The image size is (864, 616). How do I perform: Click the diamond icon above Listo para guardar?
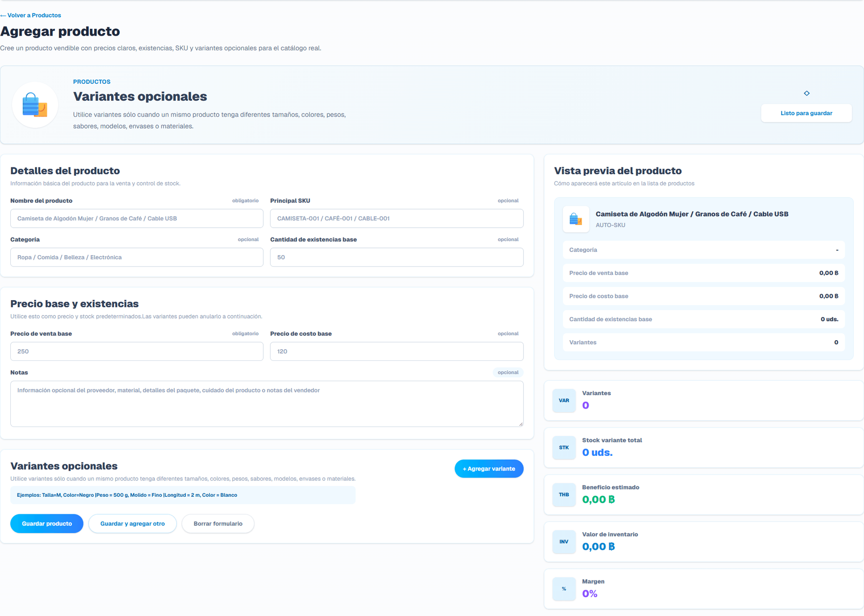click(x=806, y=93)
